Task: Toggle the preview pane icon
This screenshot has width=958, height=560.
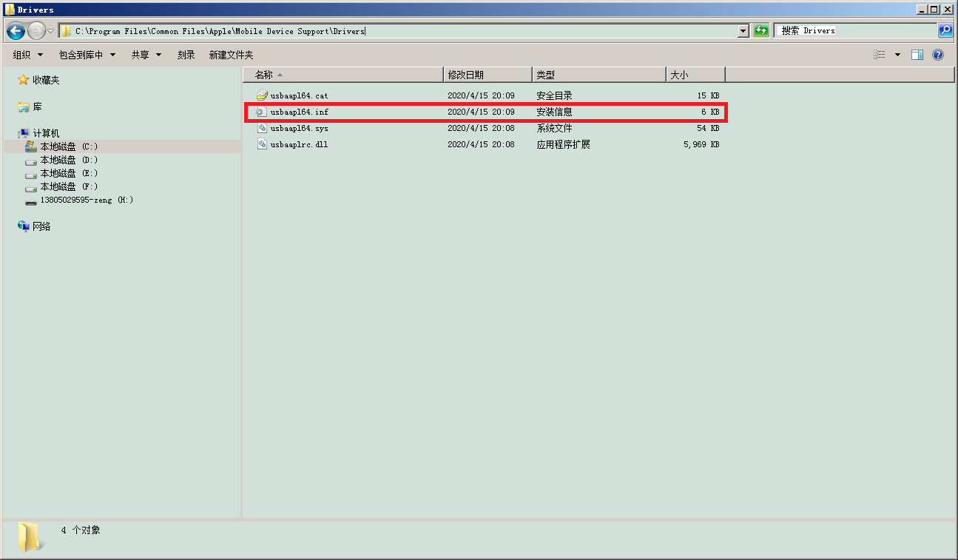Action: (x=917, y=55)
